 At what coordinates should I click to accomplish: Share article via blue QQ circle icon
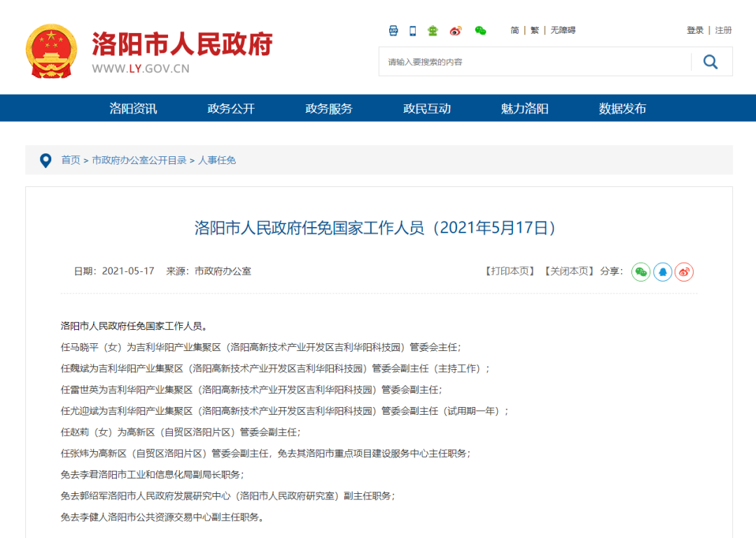click(662, 272)
